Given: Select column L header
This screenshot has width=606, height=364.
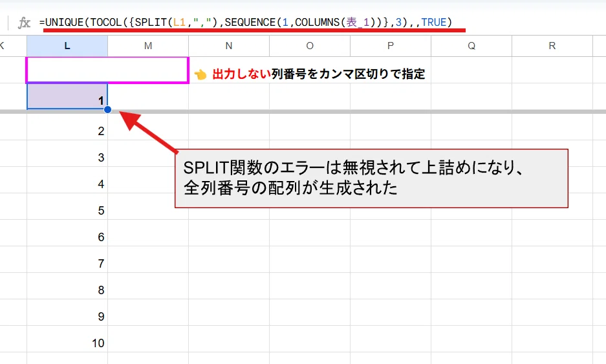Looking at the screenshot, I should click(x=67, y=46).
